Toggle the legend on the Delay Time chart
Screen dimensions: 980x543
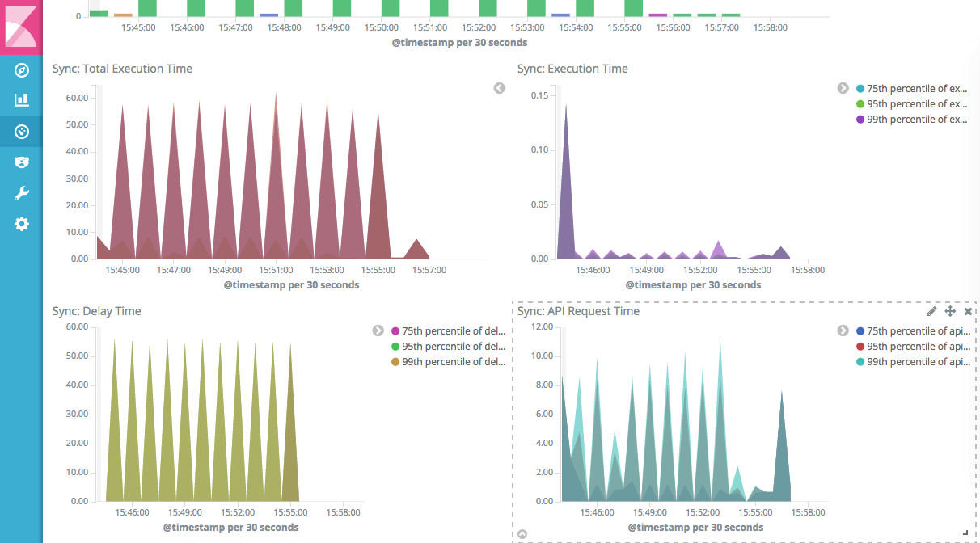(x=378, y=330)
